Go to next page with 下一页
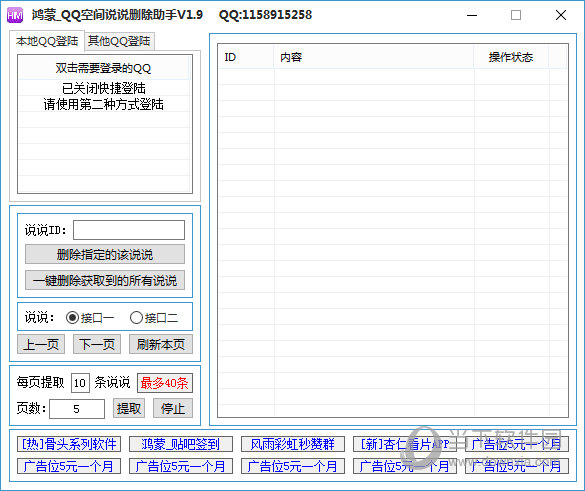This screenshot has height=491, width=585. (x=97, y=344)
